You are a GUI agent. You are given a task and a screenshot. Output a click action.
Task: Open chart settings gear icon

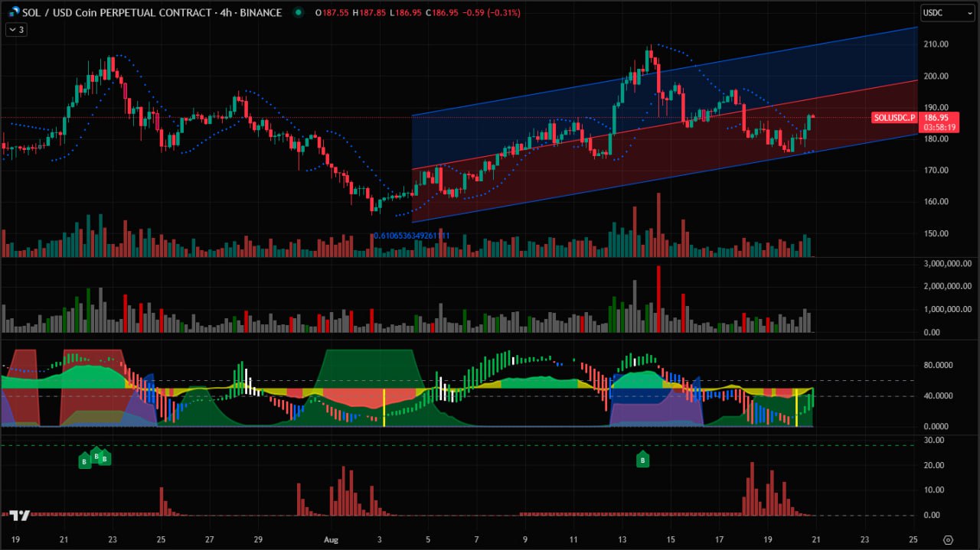(x=949, y=540)
